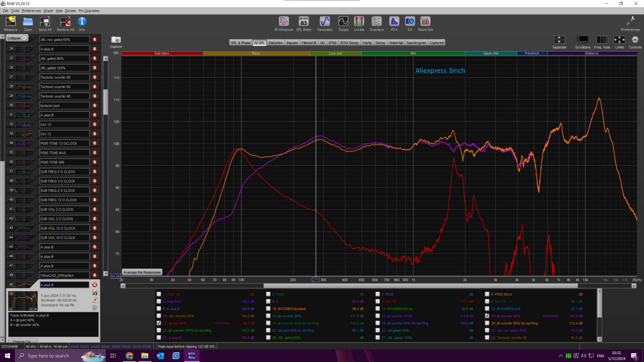This screenshot has height=362, width=644.
Task: Enable trace '4: PS95 50cm' checkbox
Action: tap(487, 294)
